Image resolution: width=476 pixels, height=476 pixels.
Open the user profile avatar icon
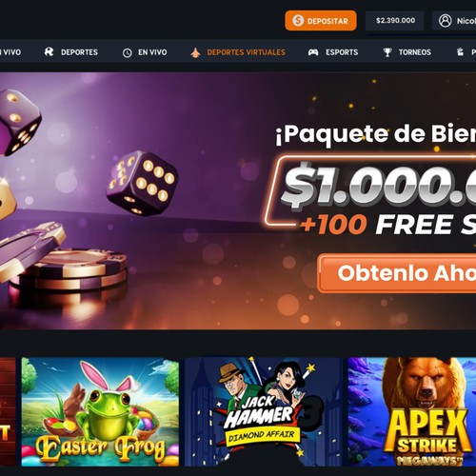click(445, 21)
